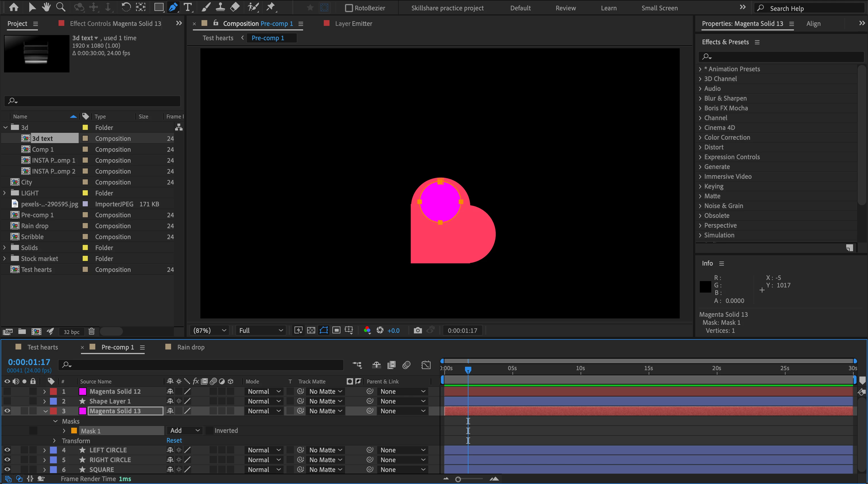Toggle Inverted checkbox for Mask 1
Screen dimensions: 868x484
[210, 430]
